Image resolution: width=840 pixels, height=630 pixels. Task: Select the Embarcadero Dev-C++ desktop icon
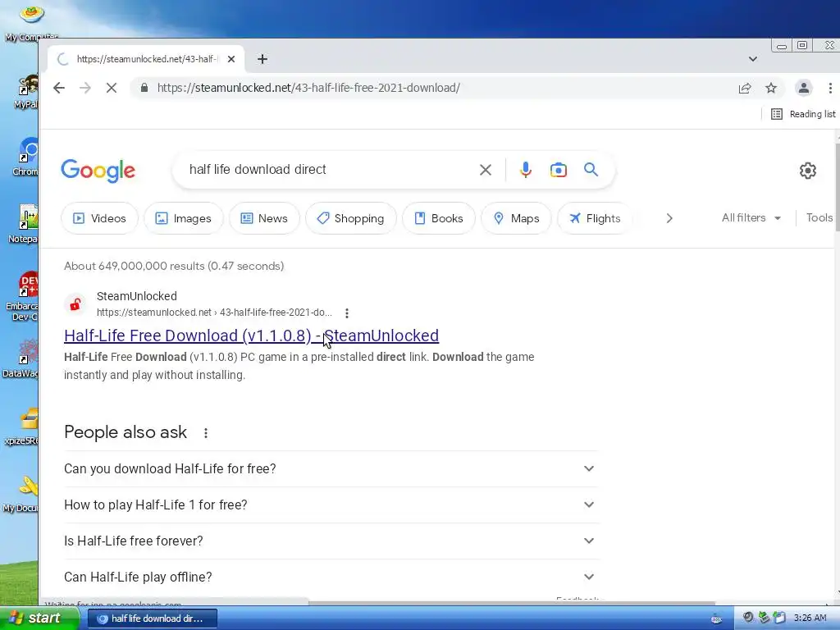(x=24, y=296)
